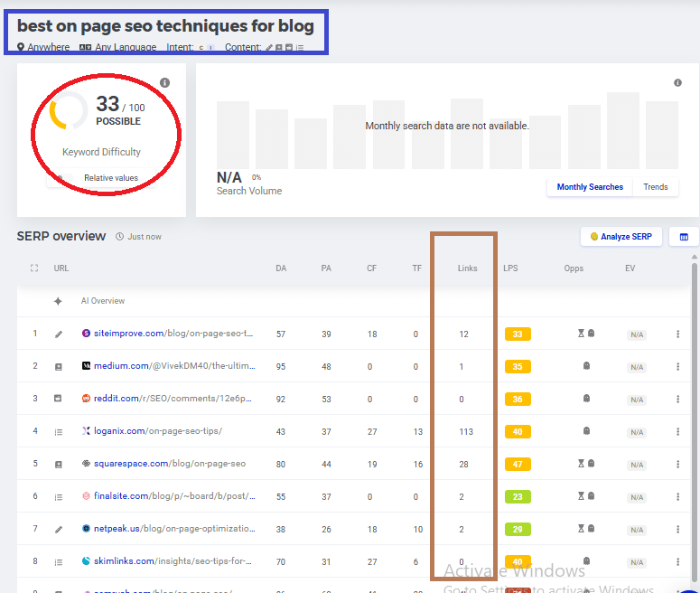Open the squarespace.com/blog/on-page-seo link
The image size is (700, 593).
click(x=169, y=464)
